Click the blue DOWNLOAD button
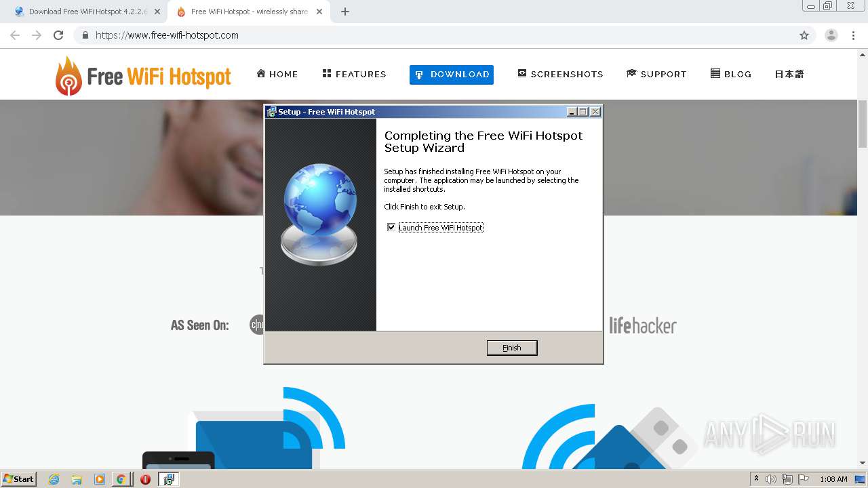868x488 pixels. click(452, 75)
